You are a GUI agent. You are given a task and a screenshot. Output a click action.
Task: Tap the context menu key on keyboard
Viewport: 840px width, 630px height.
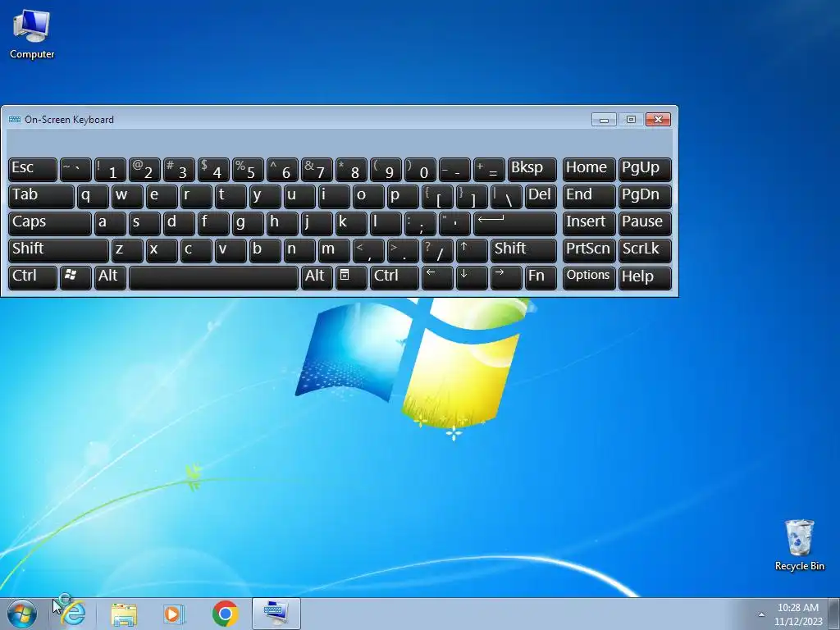[x=351, y=277]
